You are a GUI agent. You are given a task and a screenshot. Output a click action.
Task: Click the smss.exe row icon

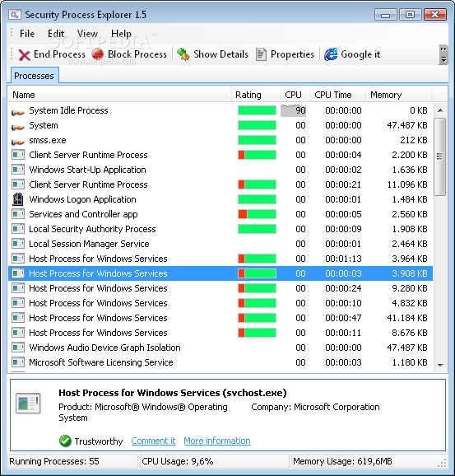[18, 142]
